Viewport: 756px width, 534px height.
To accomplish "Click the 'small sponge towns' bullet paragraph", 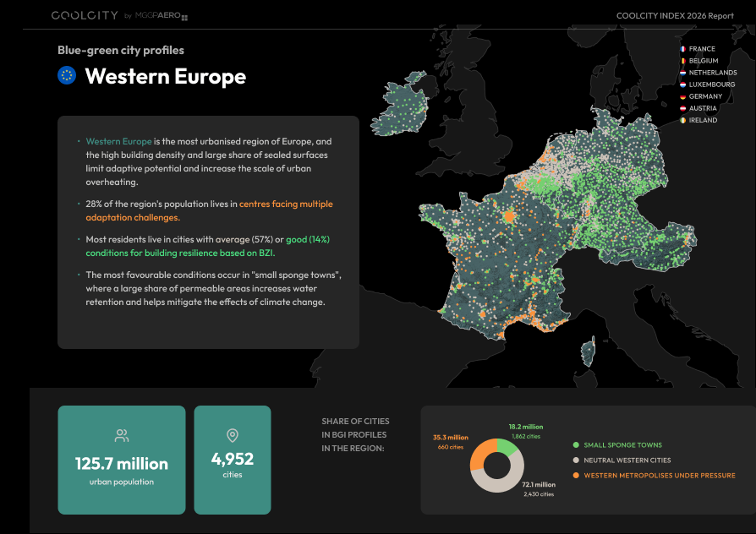I will coord(214,288).
